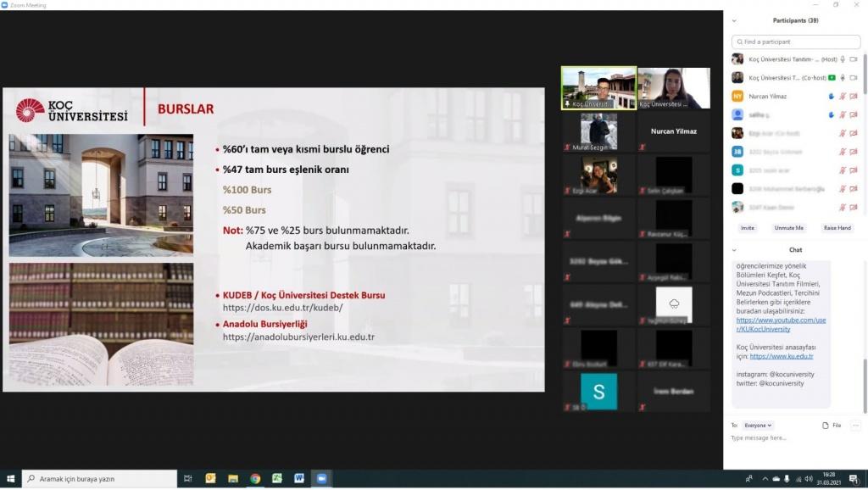Click Nurcan Yilmaz's camera-off icon in list
Image resolution: width=868 pixels, height=490 pixels.
point(853,97)
